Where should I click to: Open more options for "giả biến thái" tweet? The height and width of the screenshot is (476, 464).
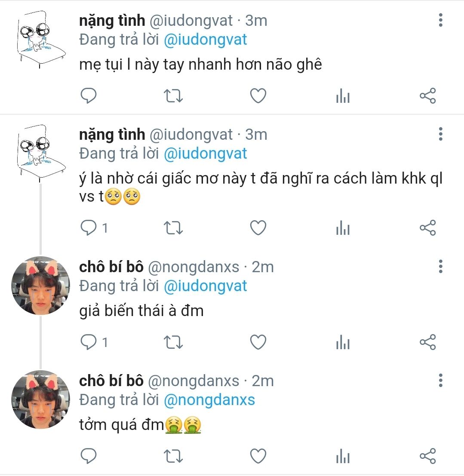[440, 267]
